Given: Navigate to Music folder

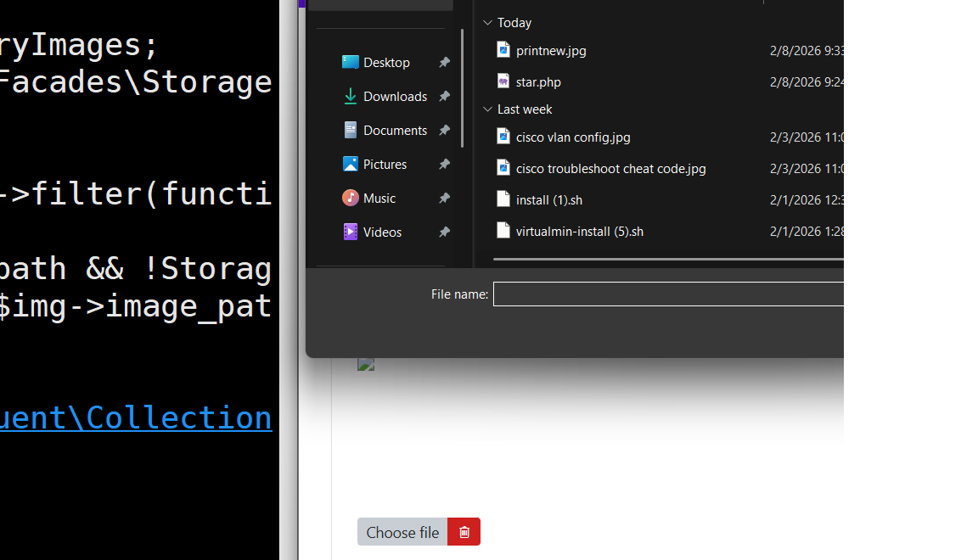Looking at the screenshot, I should pos(379,199).
